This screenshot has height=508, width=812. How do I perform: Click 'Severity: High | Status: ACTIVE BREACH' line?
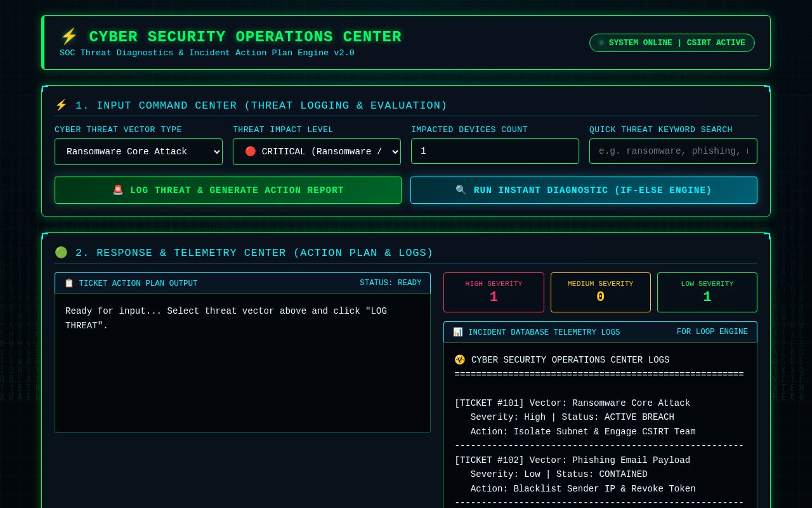point(572,417)
